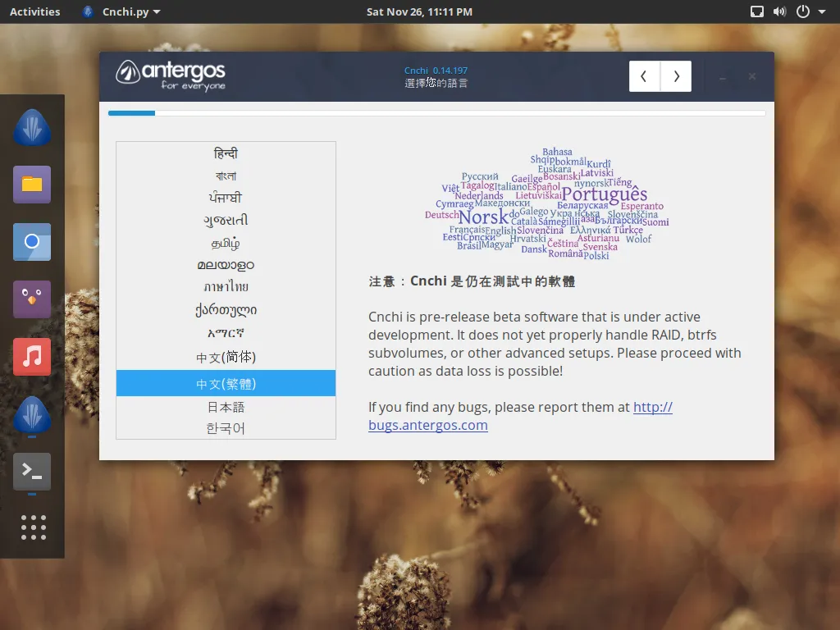
Task: Click the antergos logo in header
Action: tap(171, 75)
